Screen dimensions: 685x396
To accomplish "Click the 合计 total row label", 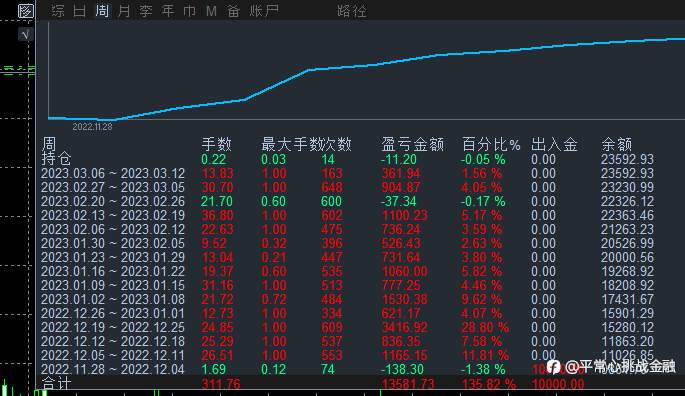I will click(x=56, y=384).
